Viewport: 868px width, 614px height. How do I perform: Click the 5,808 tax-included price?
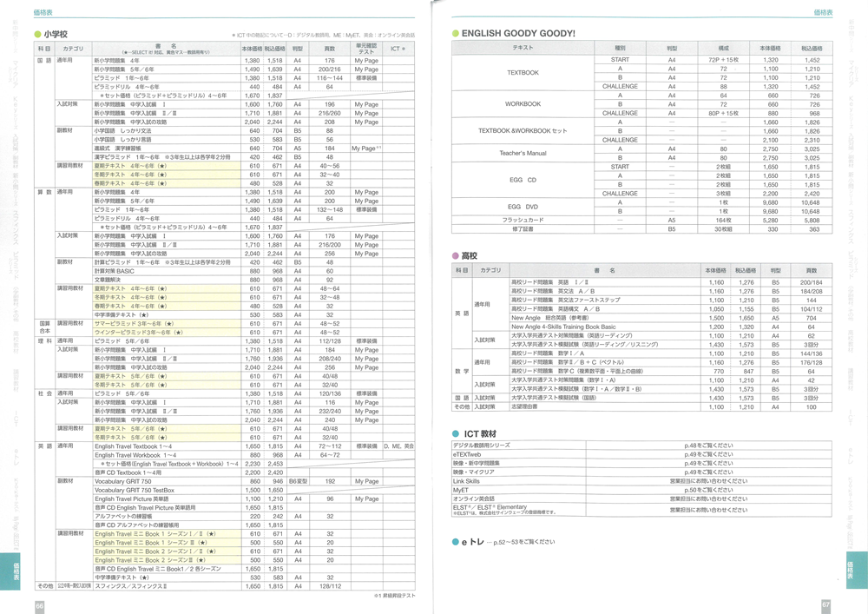tap(812, 221)
